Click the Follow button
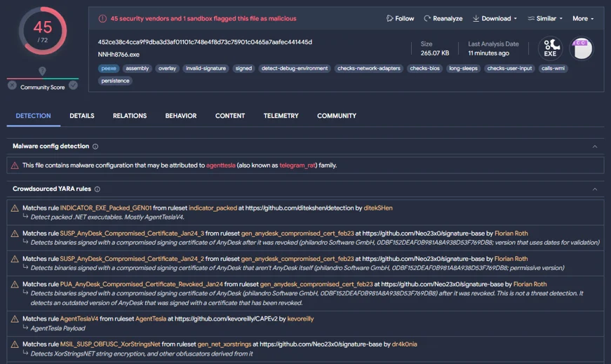 coord(400,18)
